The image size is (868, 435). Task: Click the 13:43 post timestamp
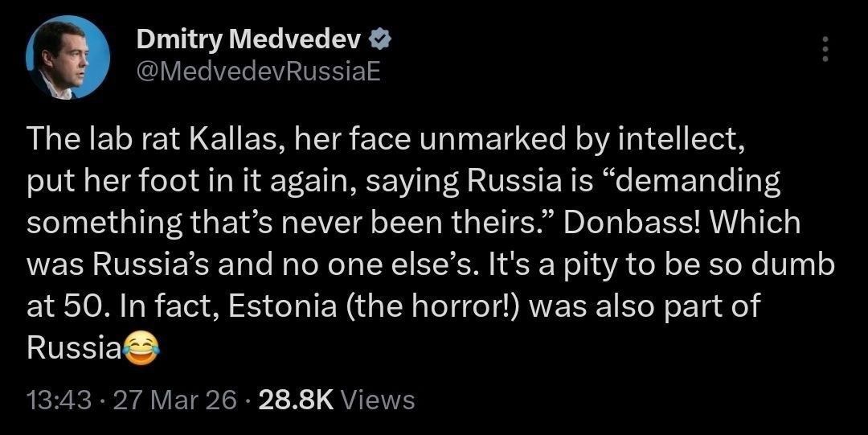point(59,399)
